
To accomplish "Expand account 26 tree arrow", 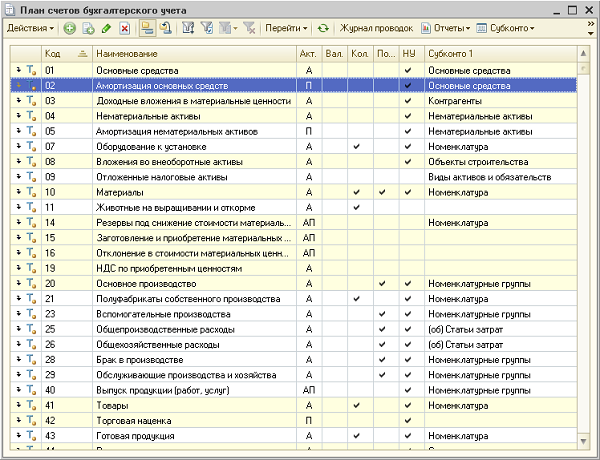I will [x=18, y=344].
